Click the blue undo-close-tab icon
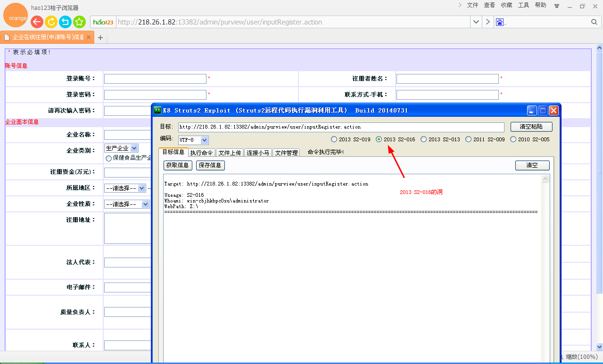The width and height of the screenshot is (603, 364). (65, 22)
